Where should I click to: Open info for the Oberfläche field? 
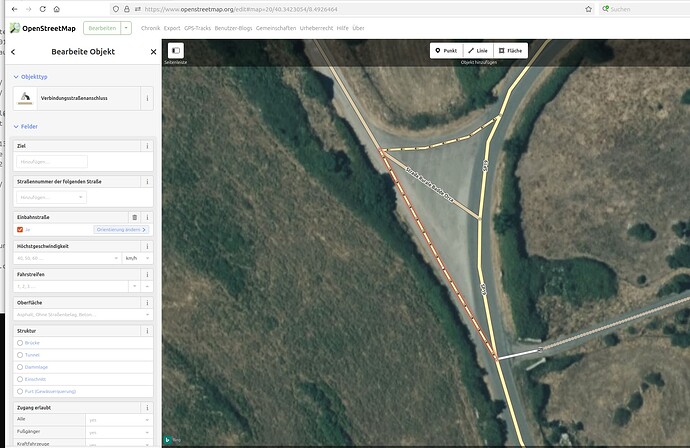pos(147,302)
